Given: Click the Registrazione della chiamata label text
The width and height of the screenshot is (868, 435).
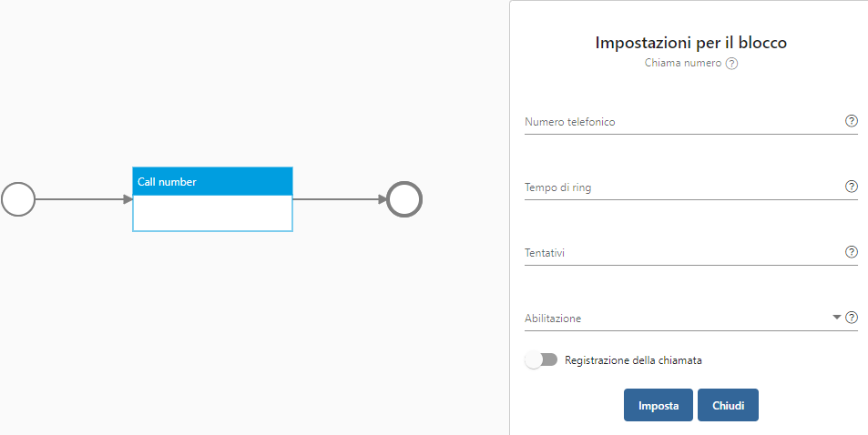Looking at the screenshot, I should [x=633, y=360].
